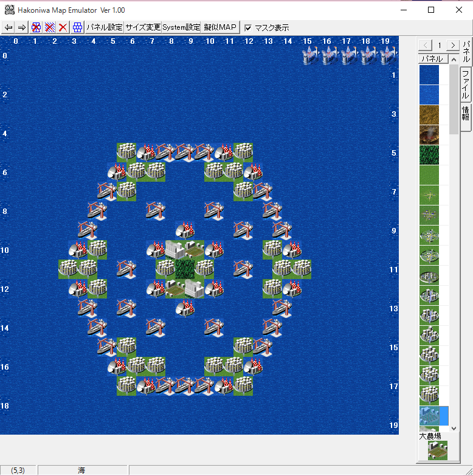473x476 pixels.
Task: Click the plain red X delete icon
Action: pyautogui.click(x=63, y=27)
